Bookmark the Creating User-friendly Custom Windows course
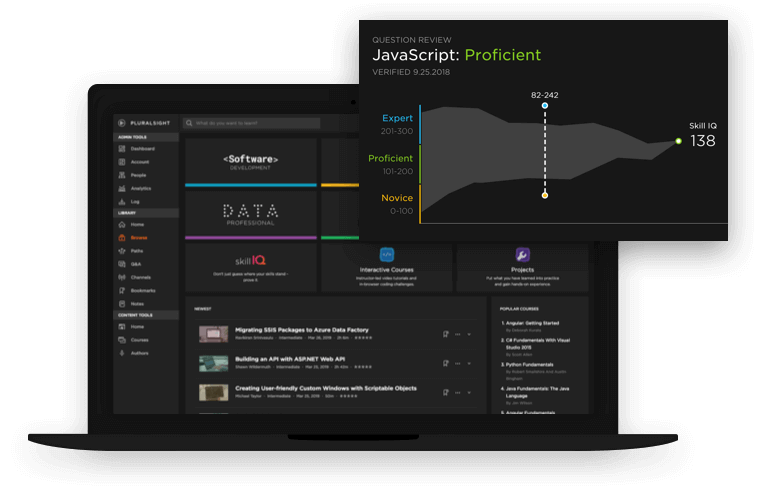This screenshot has height=491, width=758. [445, 392]
